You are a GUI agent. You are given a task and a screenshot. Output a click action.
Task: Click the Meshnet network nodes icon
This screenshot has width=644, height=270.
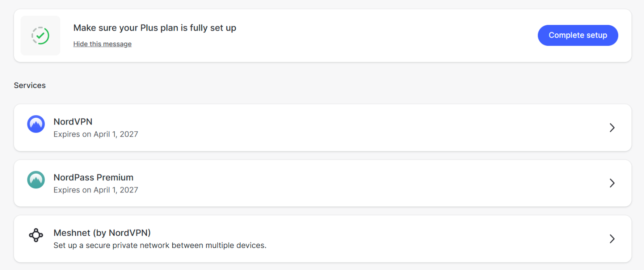pyautogui.click(x=36, y=235)
